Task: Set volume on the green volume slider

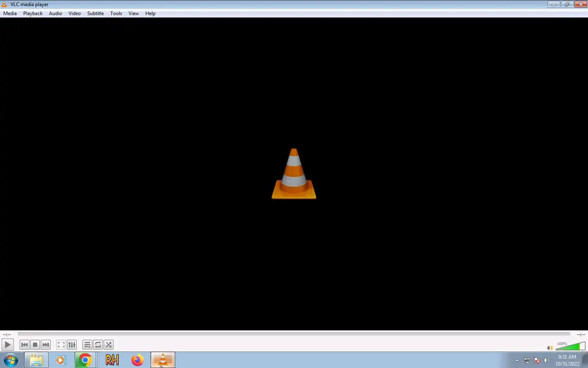Action: [570, 346]
